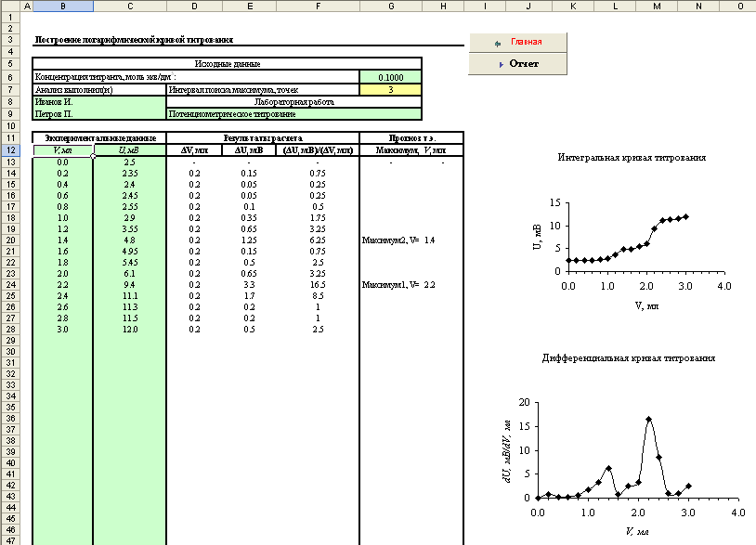Select column B header
The width and height of the screenshot is (756, 545).
pos(63,6)
